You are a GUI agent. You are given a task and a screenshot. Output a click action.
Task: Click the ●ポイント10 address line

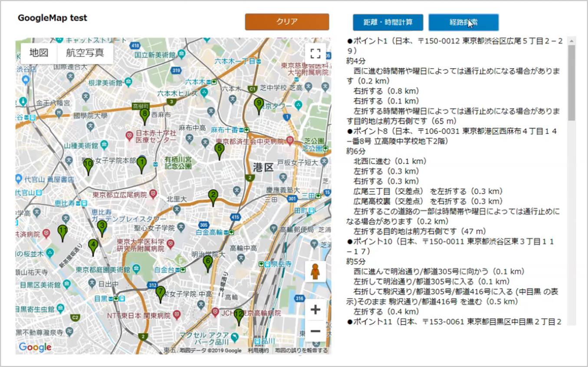tap(450, 246)
